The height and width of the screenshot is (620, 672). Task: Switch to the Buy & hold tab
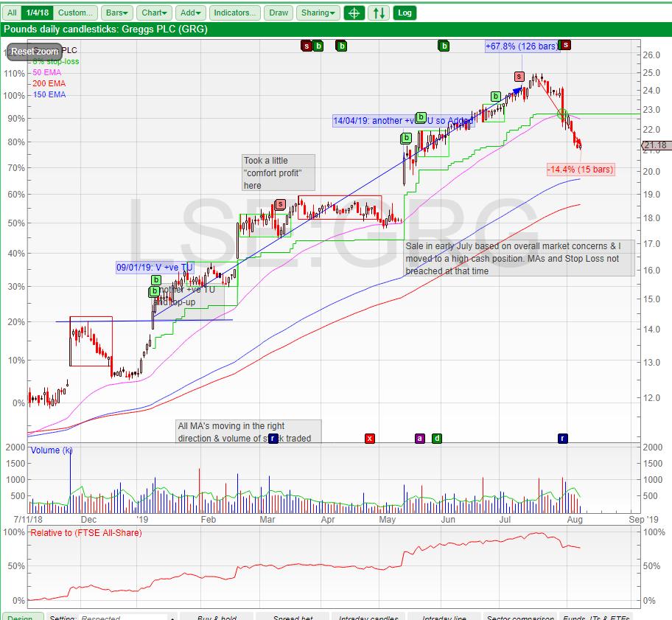pos(217,617)
